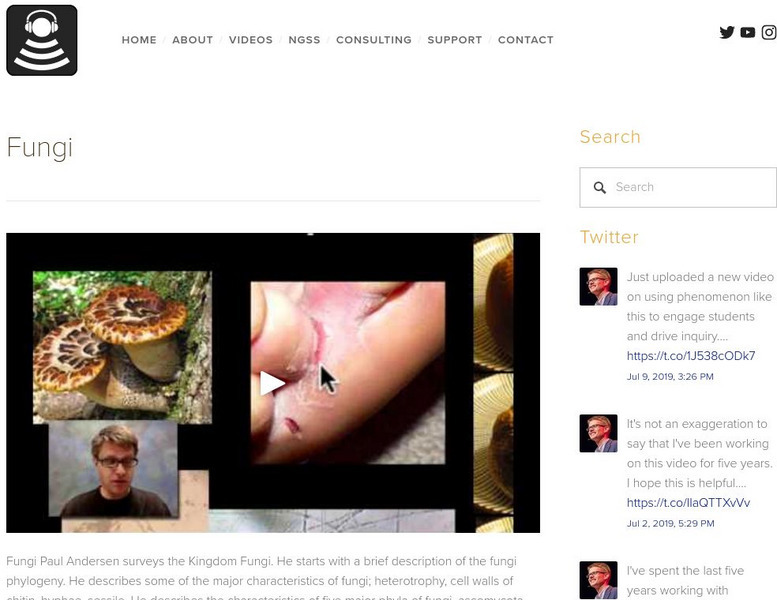Open the VIDEOS menu item
This screenshot has width=777, height=600.
click(251, 40)
